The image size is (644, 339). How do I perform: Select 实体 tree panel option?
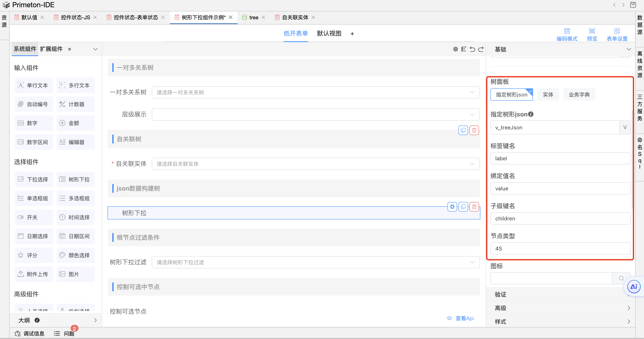(x=548, y=95)
